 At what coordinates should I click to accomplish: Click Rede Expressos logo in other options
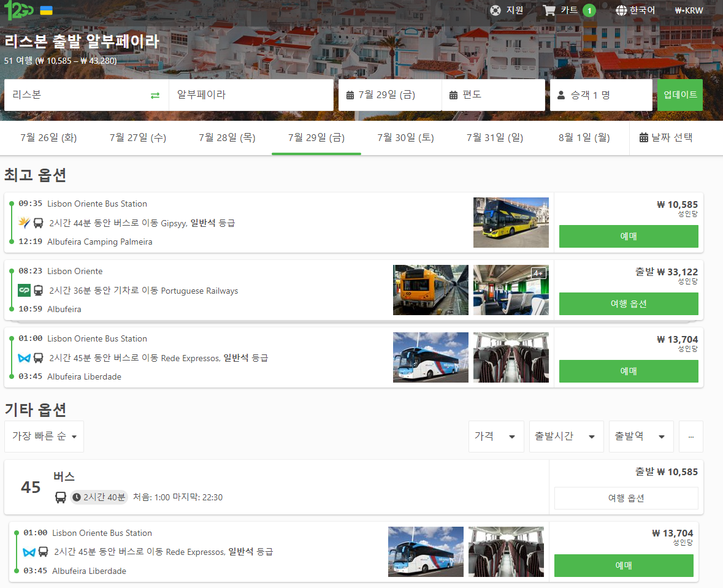(x=29, y=552)
